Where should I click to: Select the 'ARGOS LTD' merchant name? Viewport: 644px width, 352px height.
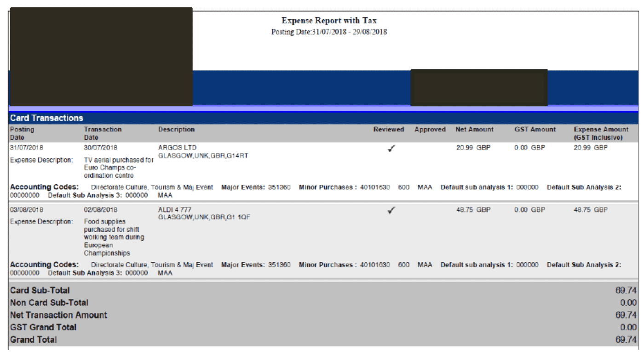point(177,148)
